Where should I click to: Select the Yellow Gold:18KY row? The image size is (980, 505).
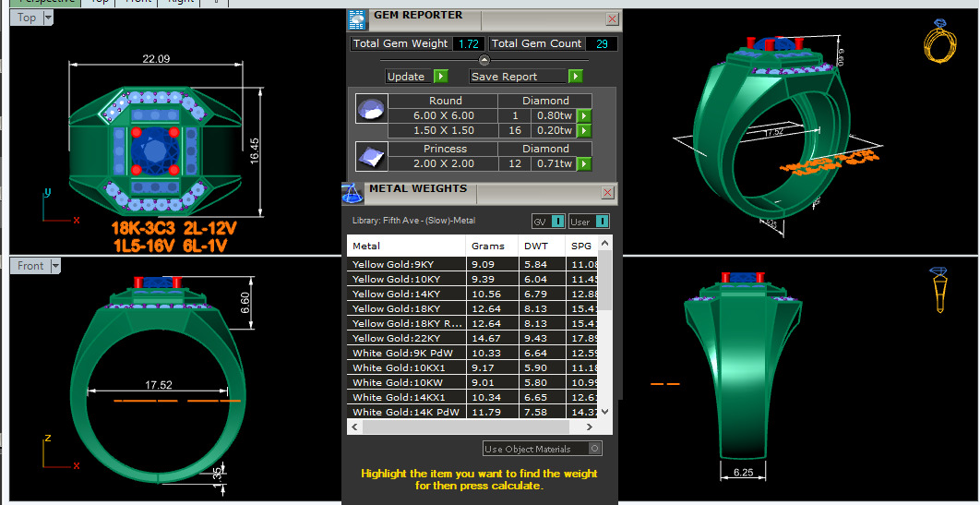coord(472,308)
